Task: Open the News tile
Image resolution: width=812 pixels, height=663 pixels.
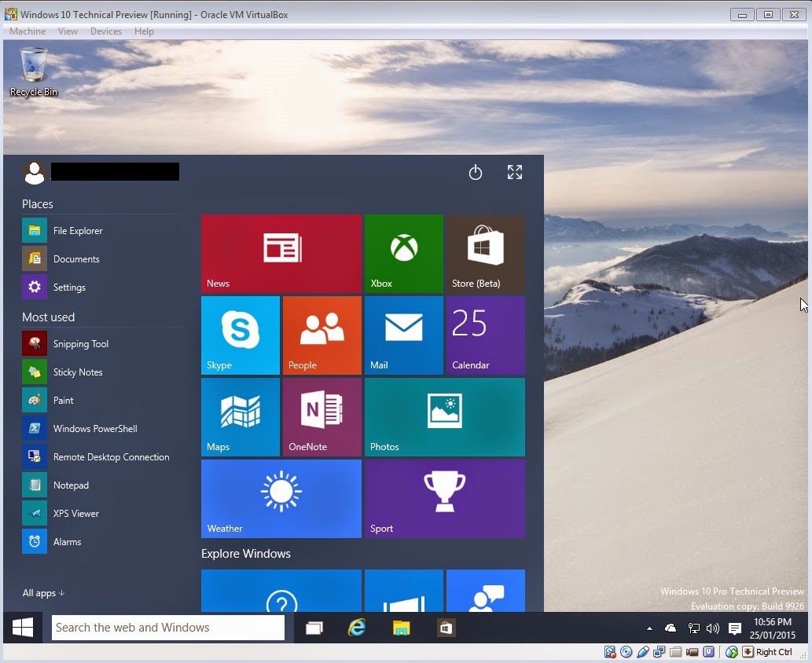Action: 281,254
